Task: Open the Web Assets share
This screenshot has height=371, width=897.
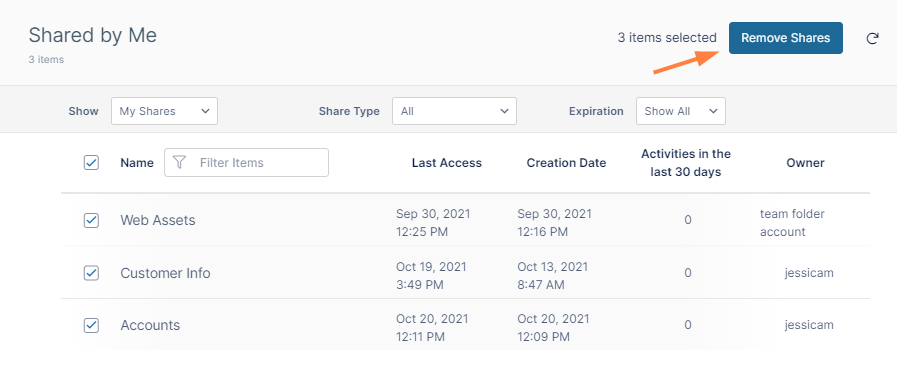Action: coord(158,220)
